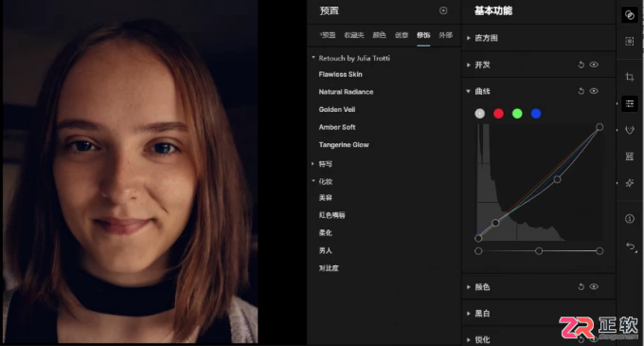644x346 pixels.
Task: Collapse the 曲线 curves section
Action: click(468, 91)
